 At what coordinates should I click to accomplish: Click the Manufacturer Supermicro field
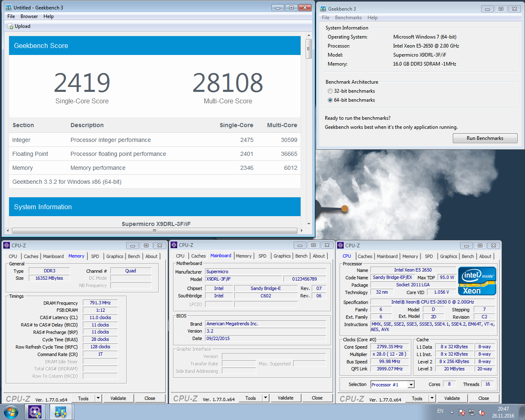coord(266,272)
